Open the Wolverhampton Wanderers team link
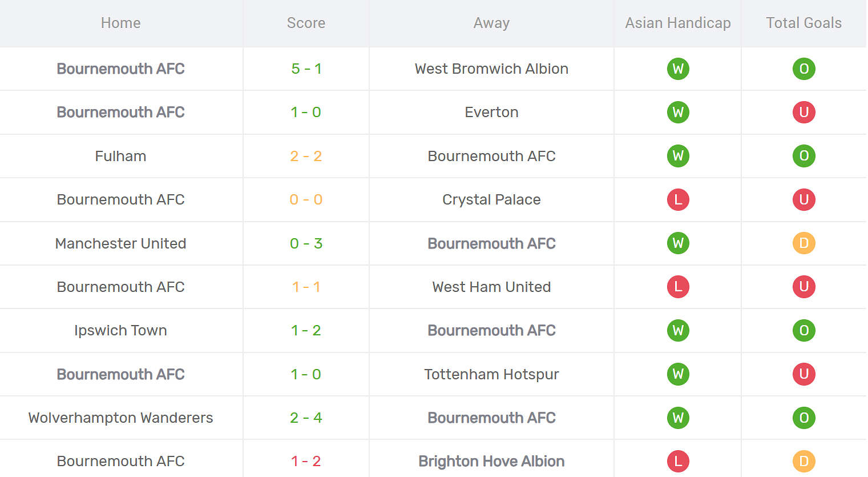Screen dimensions: 868x477 coord(120,418)
